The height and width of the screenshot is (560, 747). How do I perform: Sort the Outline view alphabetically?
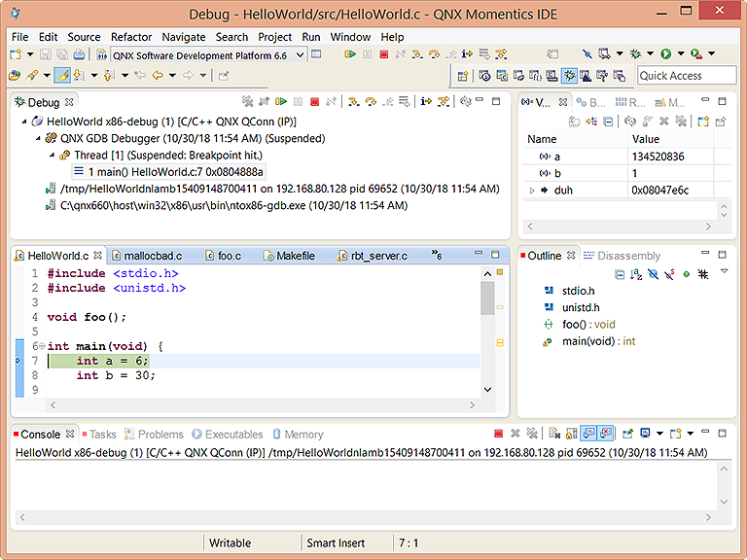click(x=635, y=275)
